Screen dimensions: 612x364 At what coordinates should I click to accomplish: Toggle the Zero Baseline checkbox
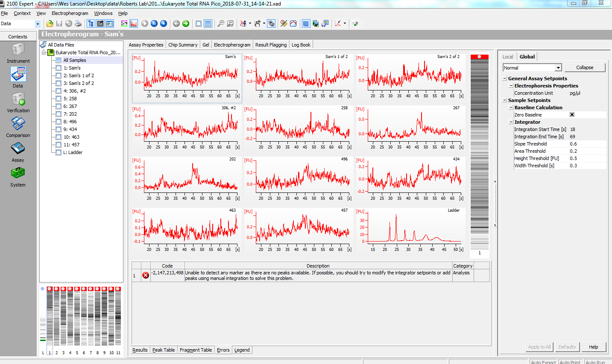tap(572, 115)
